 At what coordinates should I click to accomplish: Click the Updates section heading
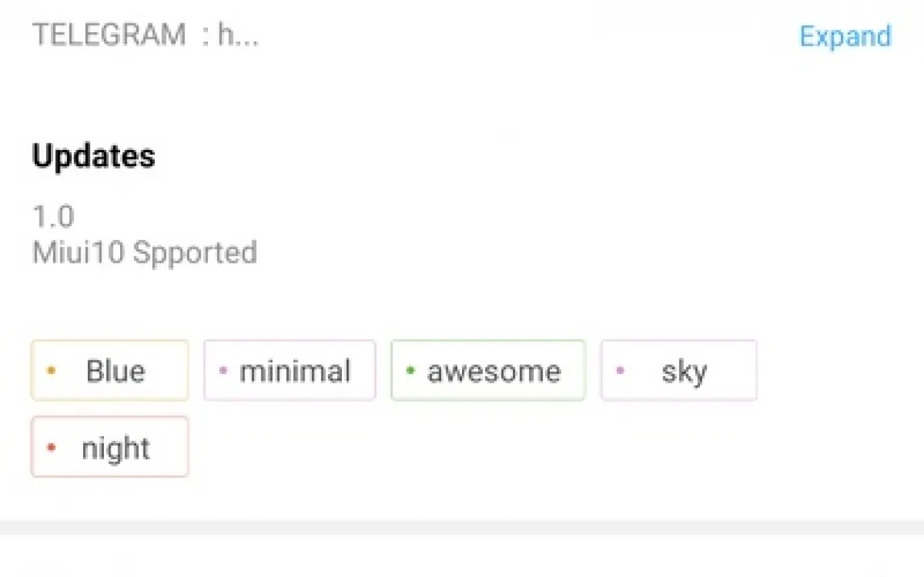point(94,156)
